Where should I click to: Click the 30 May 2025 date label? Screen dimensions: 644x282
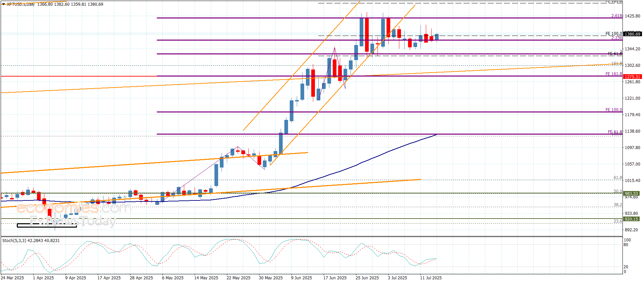[x=271, y=278]
